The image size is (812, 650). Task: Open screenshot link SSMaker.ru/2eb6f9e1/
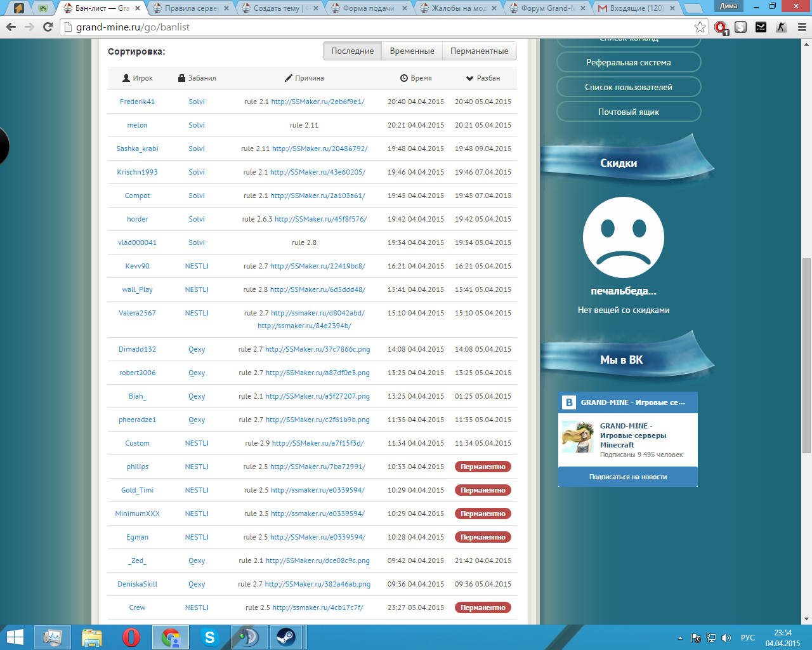318,102
